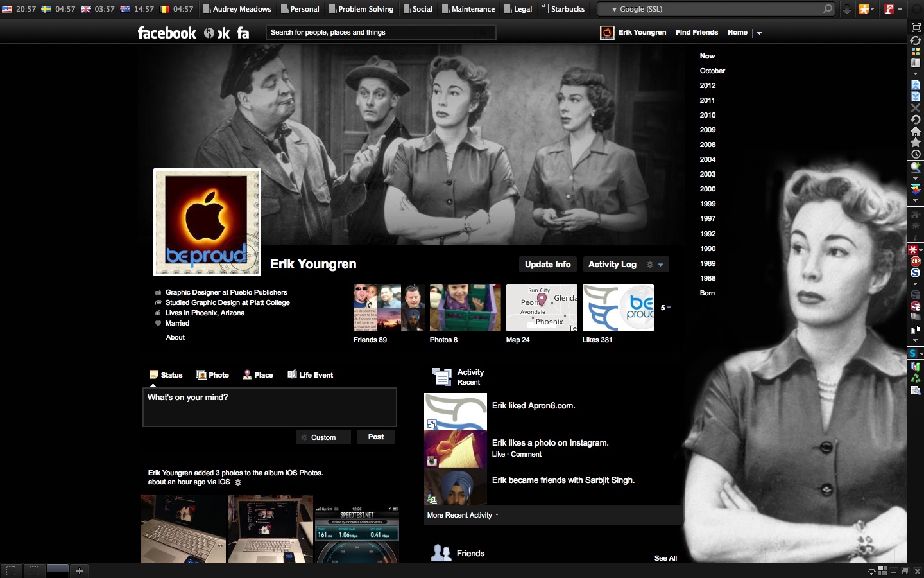Click in the Facebook search field
This screenshot has height=578, width=924.
(381, 32)
